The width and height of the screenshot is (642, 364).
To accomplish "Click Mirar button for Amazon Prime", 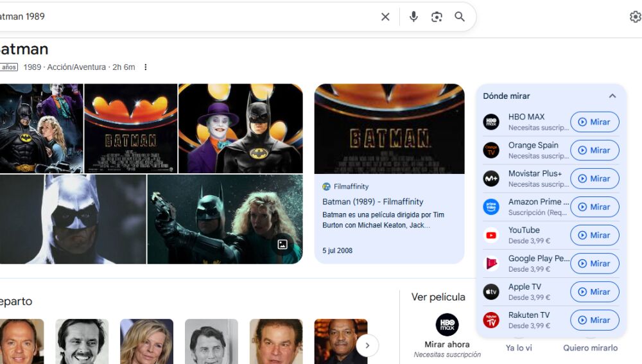I will (594, 207).
